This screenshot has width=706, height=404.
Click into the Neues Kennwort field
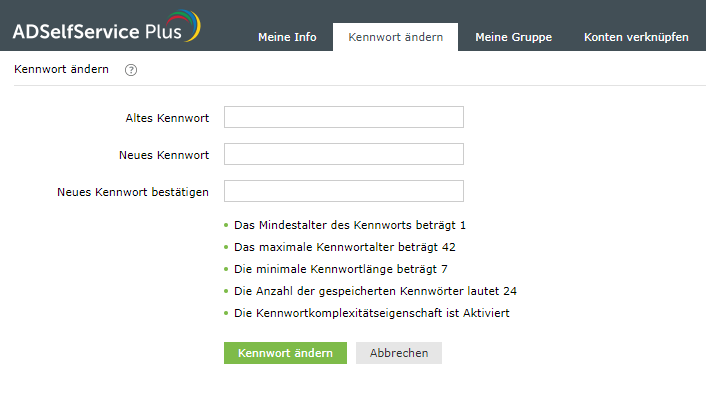pos(343,154)
